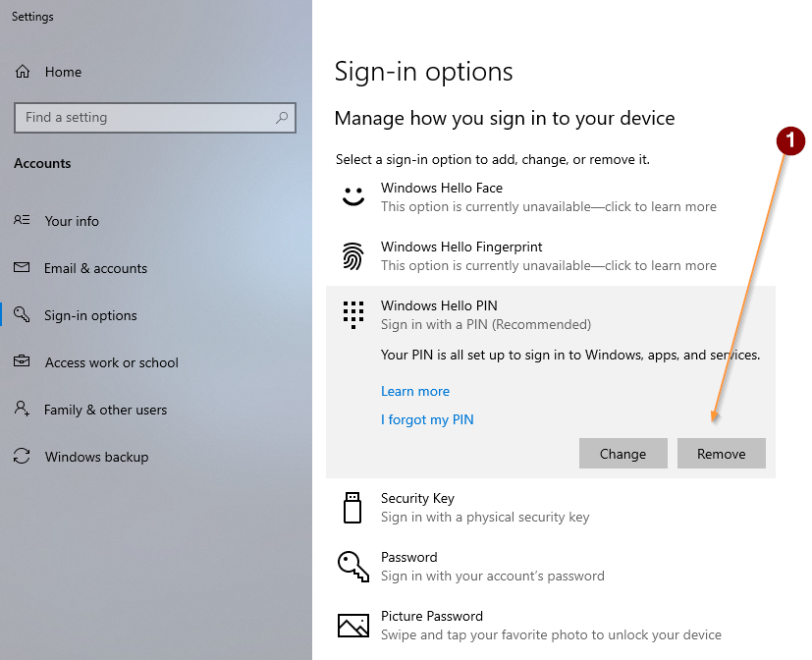Image resolution: width=812 pixels, height=660 pixels.
Task: Click the Windows Hello Fingerprint icon
Action: 353,256
